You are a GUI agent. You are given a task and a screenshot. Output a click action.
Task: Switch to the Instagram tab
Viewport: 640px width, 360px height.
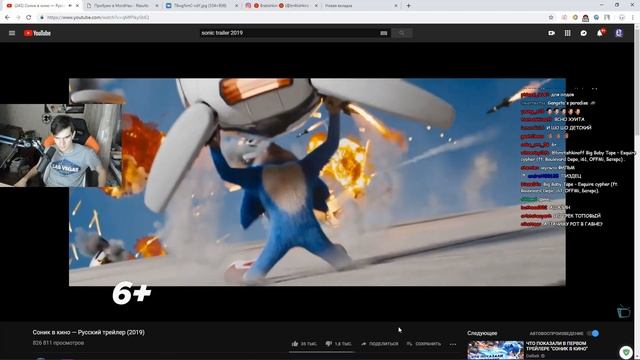[x=281, y=6]
